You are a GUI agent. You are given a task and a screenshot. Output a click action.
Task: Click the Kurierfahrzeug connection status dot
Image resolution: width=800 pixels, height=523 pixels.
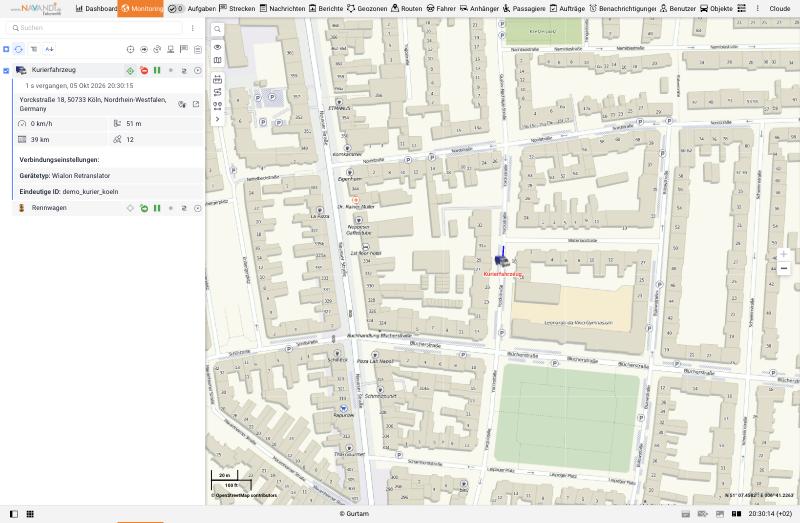click(x=171, y=71)
